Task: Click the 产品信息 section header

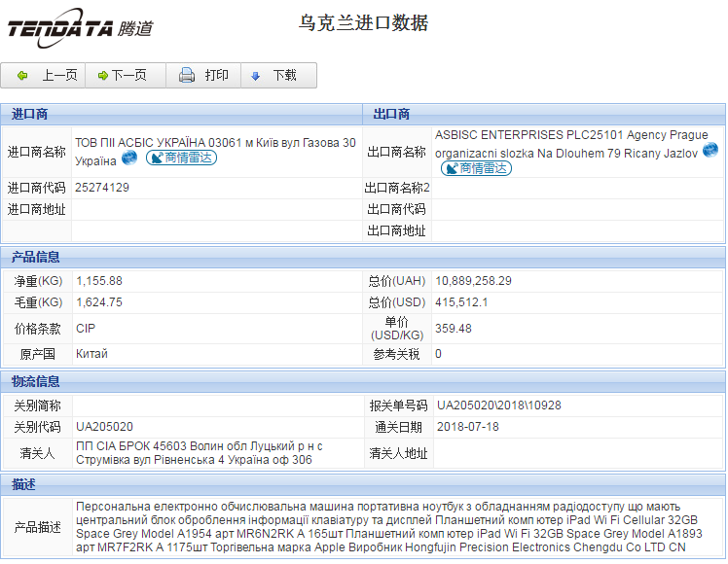Action: point(36,258)
